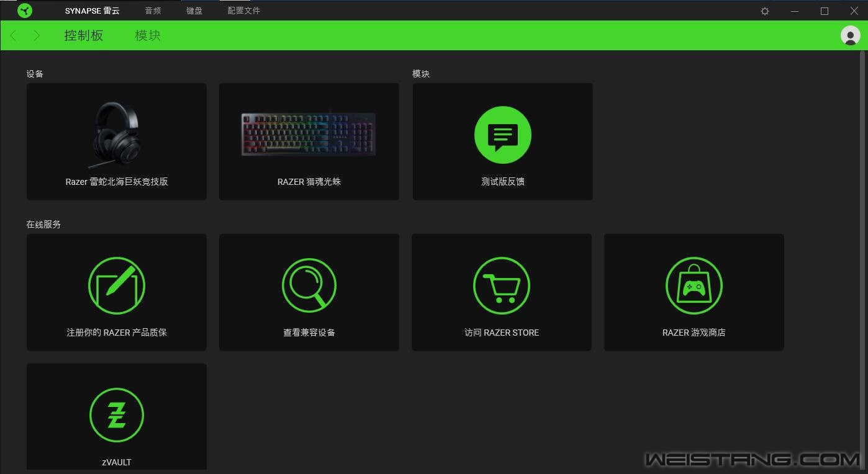Open the 配置文件 tab
The width and height of the screenshot is (868, 474).
pyautogui.click(x=244, y=11)
